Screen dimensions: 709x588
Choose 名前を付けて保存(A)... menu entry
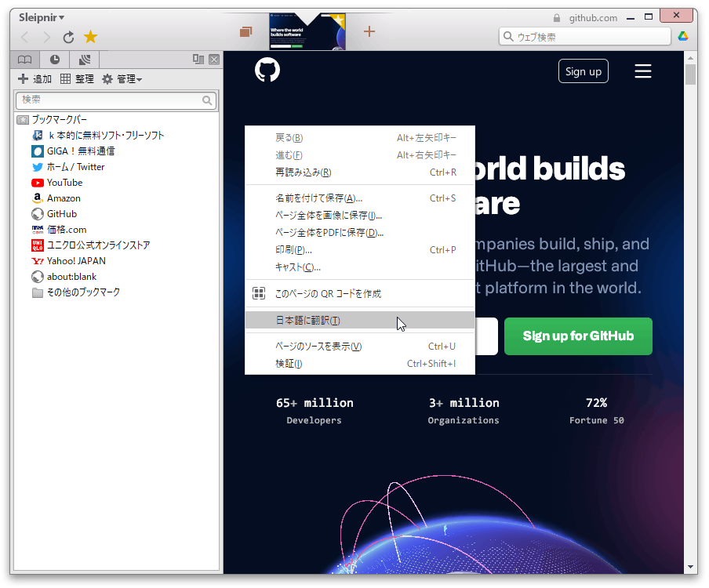point(359,198)
